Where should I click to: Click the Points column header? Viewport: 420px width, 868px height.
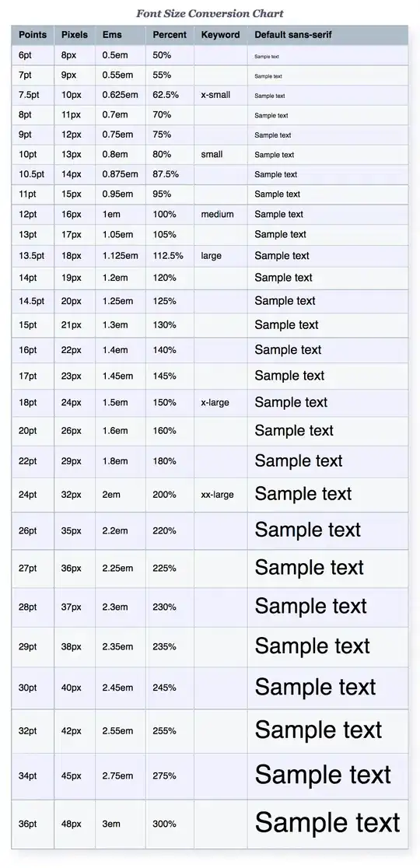click(33, 35)
